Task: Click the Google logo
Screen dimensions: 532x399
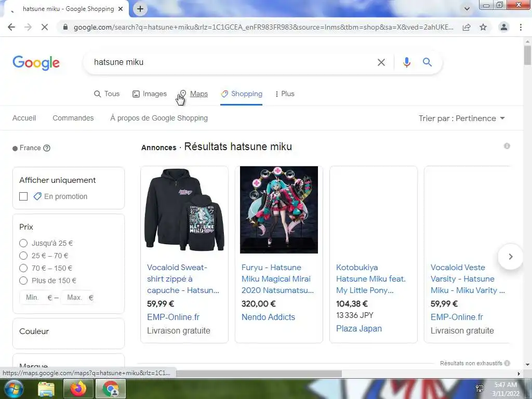Action: pyautogui.click(x=36, y=63)
